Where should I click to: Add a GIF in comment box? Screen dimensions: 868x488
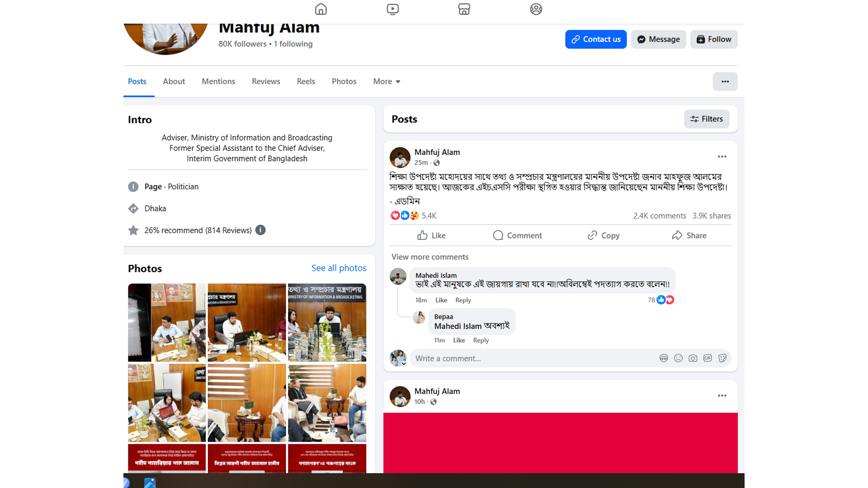click(708, 358)
